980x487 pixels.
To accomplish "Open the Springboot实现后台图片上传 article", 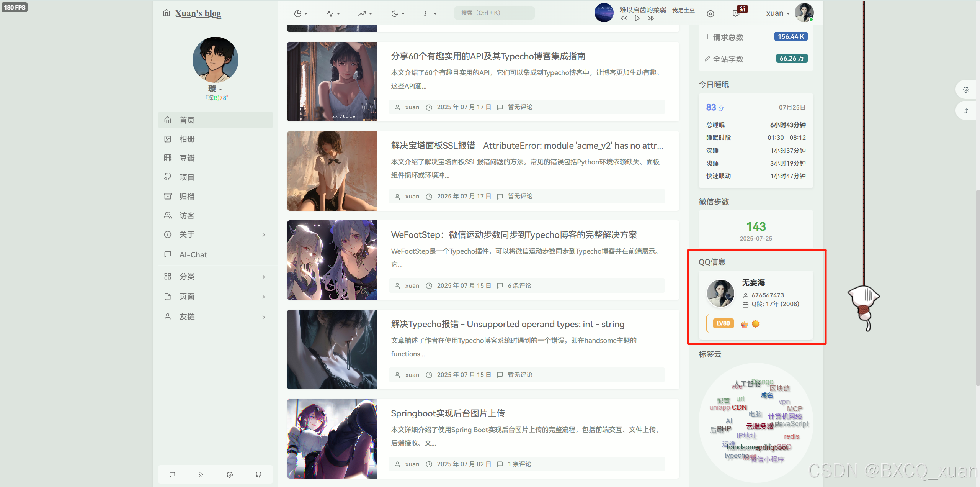I will click(448, 413).
